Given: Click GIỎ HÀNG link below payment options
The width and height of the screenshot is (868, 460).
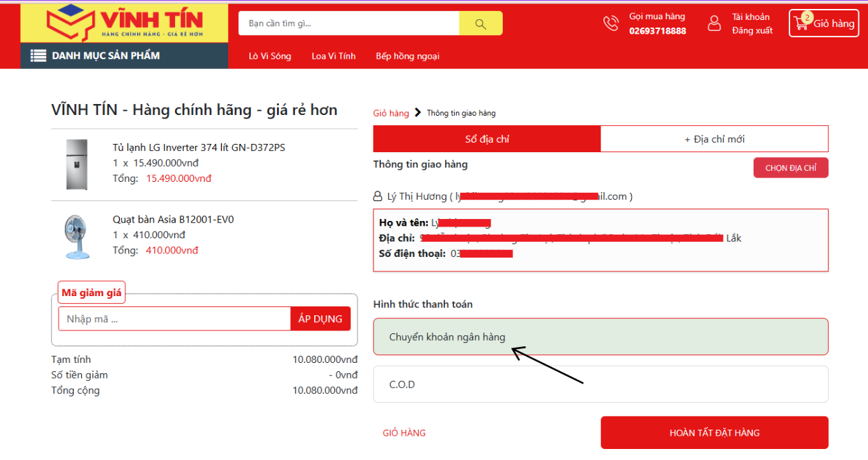Looking at the screenshot, I should pos(404,433).
